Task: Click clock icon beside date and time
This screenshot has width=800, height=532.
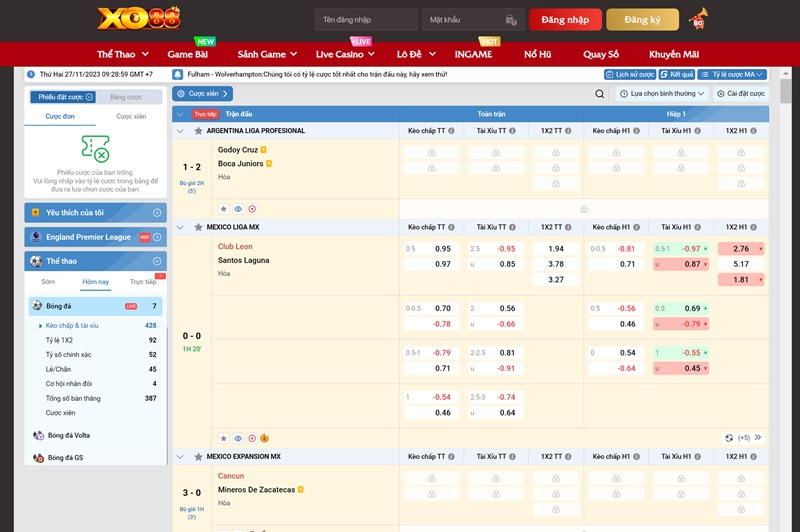Action: coord(31,74)
